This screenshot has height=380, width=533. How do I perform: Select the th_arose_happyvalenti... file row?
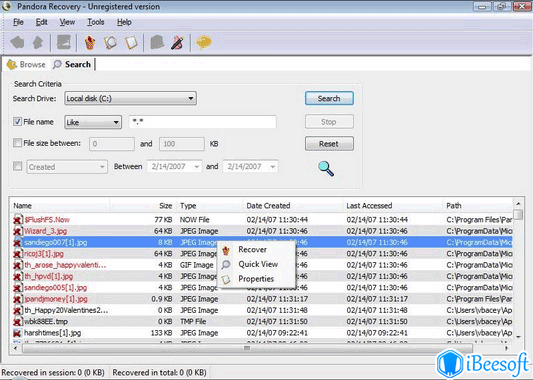(x=262, y=265)
